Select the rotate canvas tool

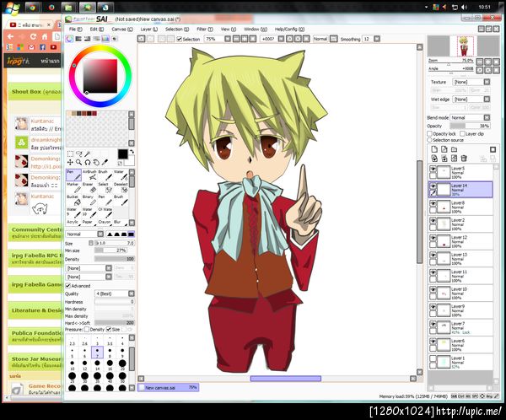pos(88,162)
